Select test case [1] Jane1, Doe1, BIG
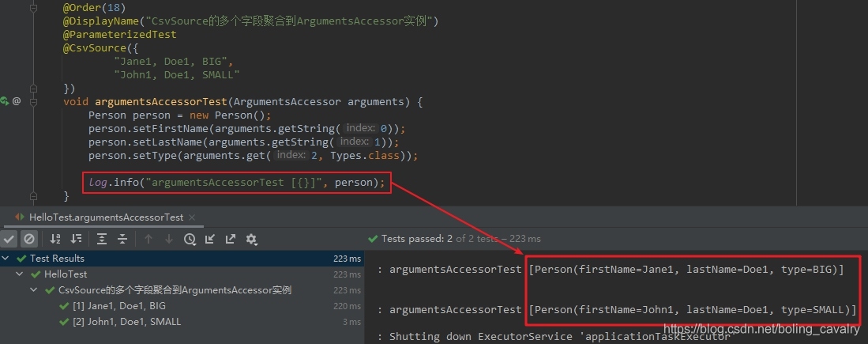Viewport: 868px width, 344px height. 182,306
